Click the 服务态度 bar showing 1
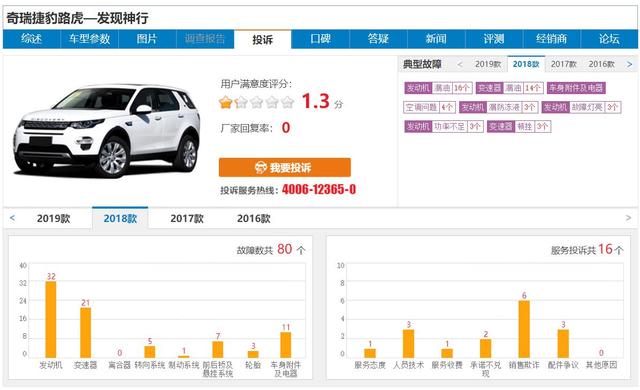Screen dimensions: 640x390 click(x=370, y=353)
